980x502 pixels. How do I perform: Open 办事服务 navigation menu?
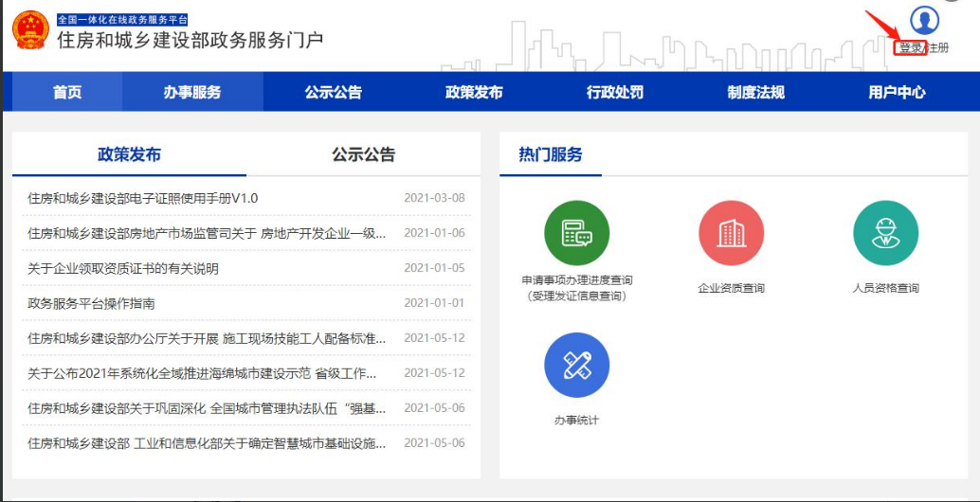[191, 92]
